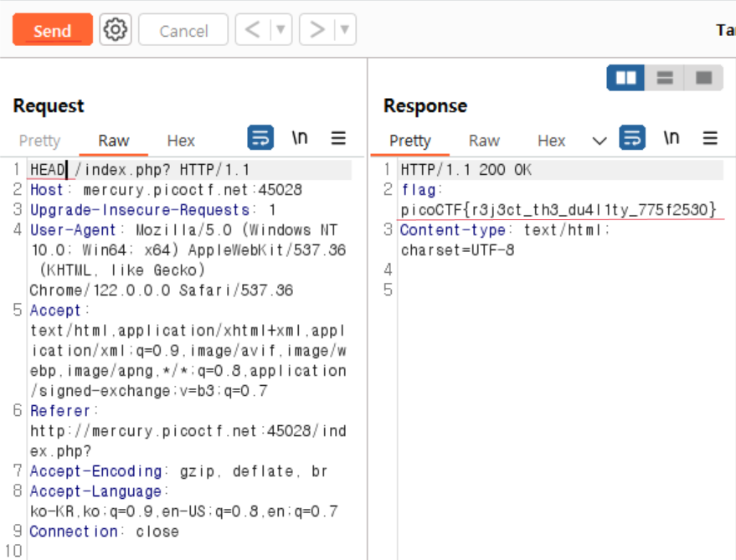Toggle non-printable characters in Response panel
Screen dimensions: 736x560
pos(672,137)
